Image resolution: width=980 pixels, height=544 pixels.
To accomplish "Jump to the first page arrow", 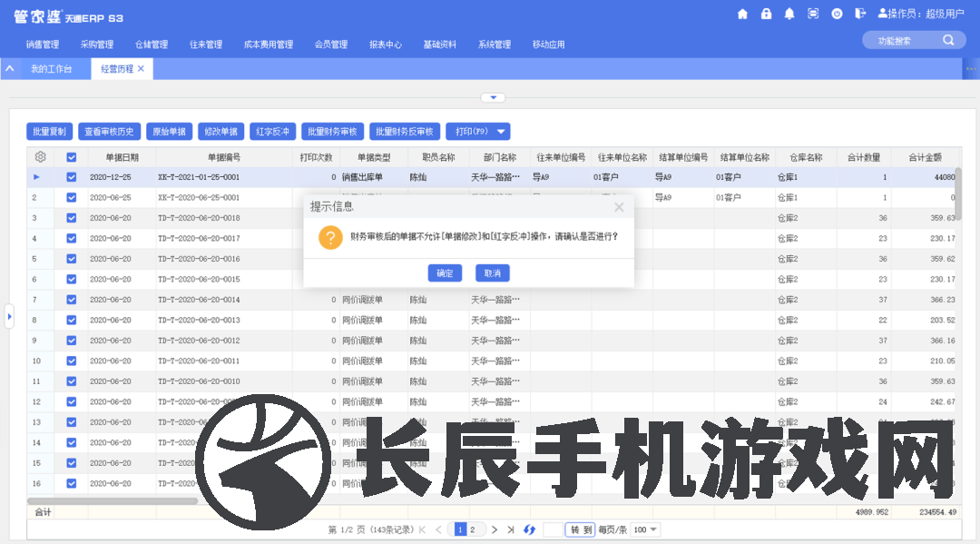I will 423,529.
